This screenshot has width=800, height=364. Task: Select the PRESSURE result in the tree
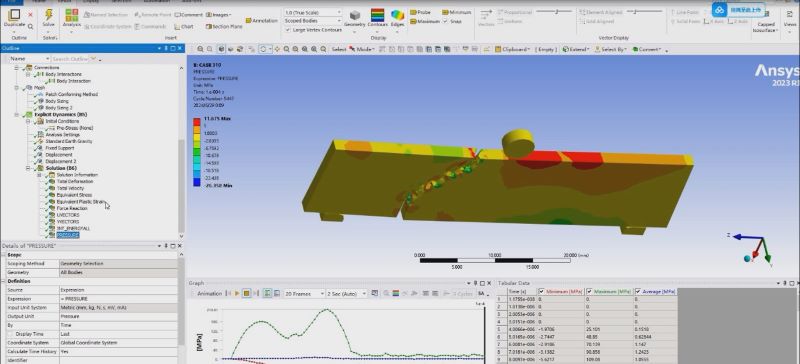click(67, 235)
